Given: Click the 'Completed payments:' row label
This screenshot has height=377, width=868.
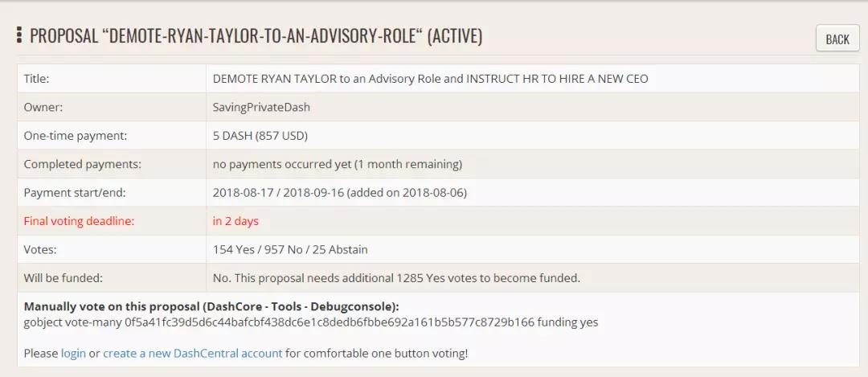Looking at the screenshot, I should coord(82,164).
